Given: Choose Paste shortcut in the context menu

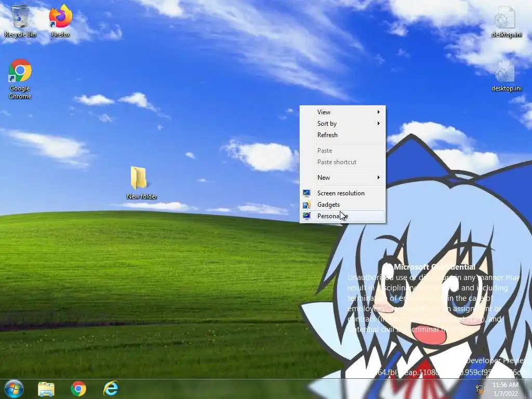Looking at the screenshot, I should point(343,162).
